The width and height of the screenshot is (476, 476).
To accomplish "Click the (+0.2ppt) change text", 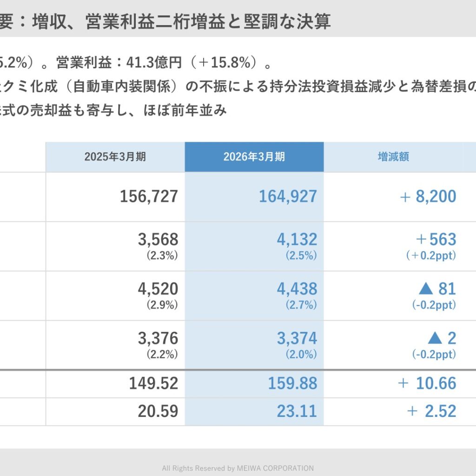I will [x=431, y=255].
